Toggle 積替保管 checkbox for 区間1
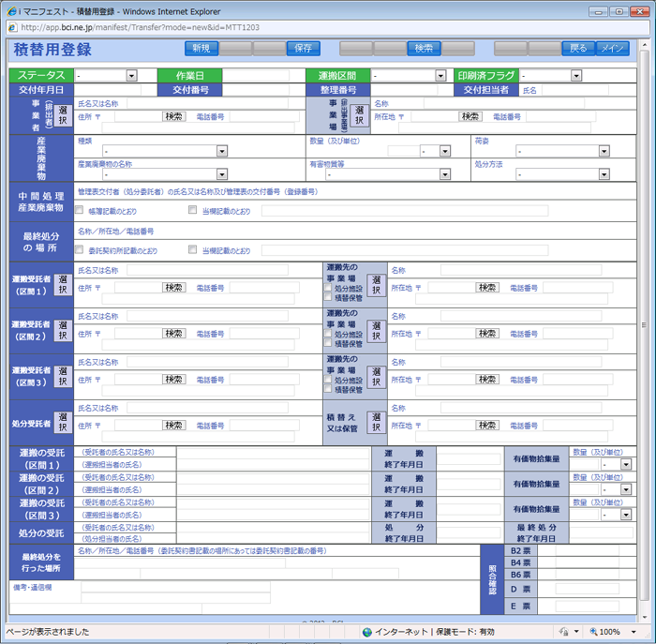 tap(328, 297)
